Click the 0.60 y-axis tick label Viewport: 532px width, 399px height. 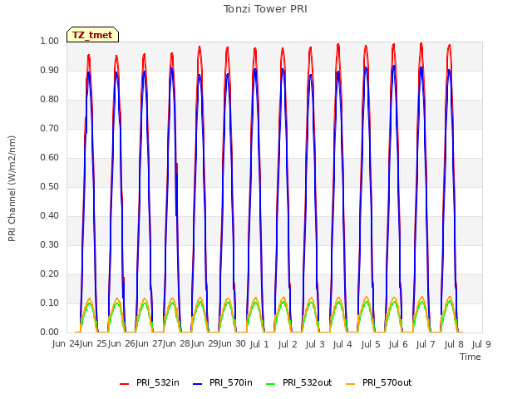pyautogui.click(x=49, y=157)
